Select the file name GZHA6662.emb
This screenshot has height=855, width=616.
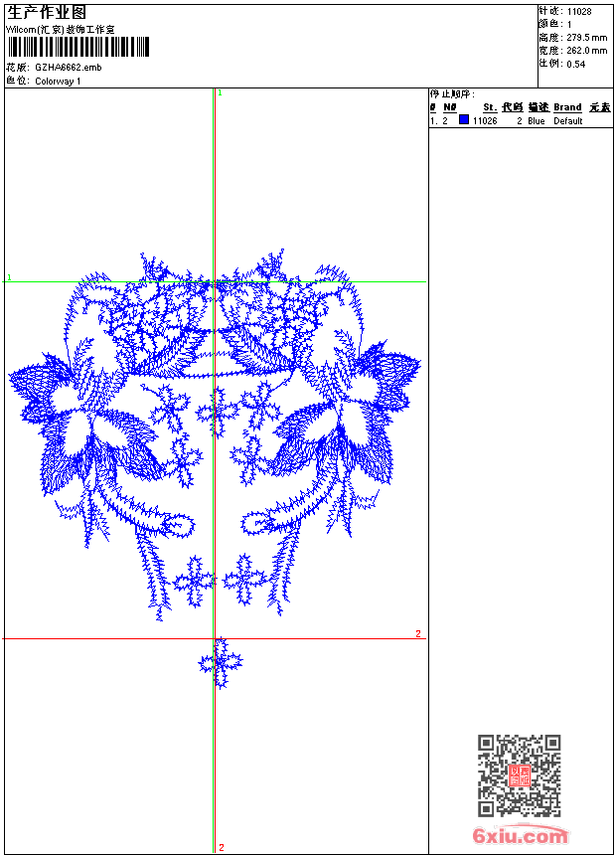coord(68,68)
